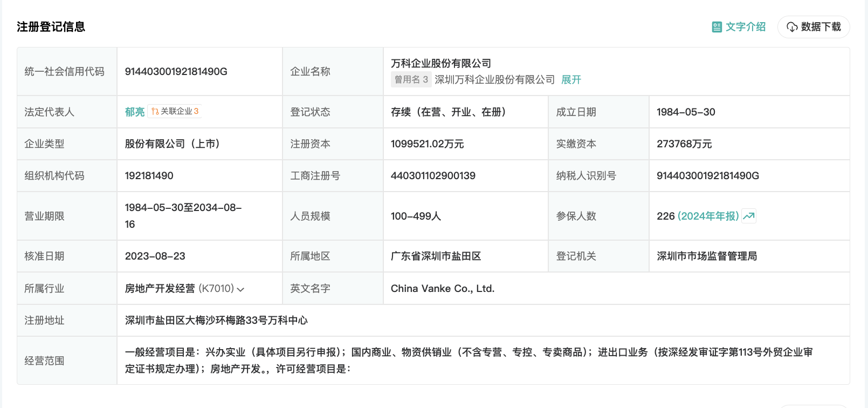The width and height of the screenshot is (868, 408).
Task: Click the 经营范围 label cell
Action: 67,361
